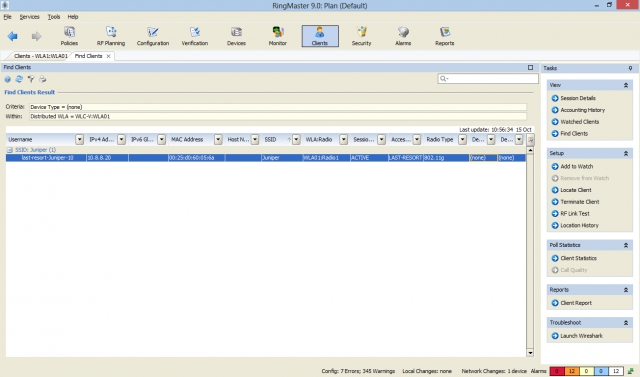Click the help icon in Find Clients toolbar
The image size is (640, 377).
7,79
